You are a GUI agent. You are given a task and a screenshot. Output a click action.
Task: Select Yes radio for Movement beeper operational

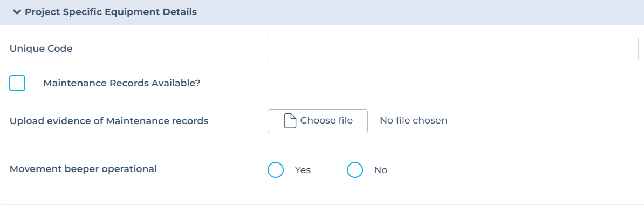click(x=276, y=170)
